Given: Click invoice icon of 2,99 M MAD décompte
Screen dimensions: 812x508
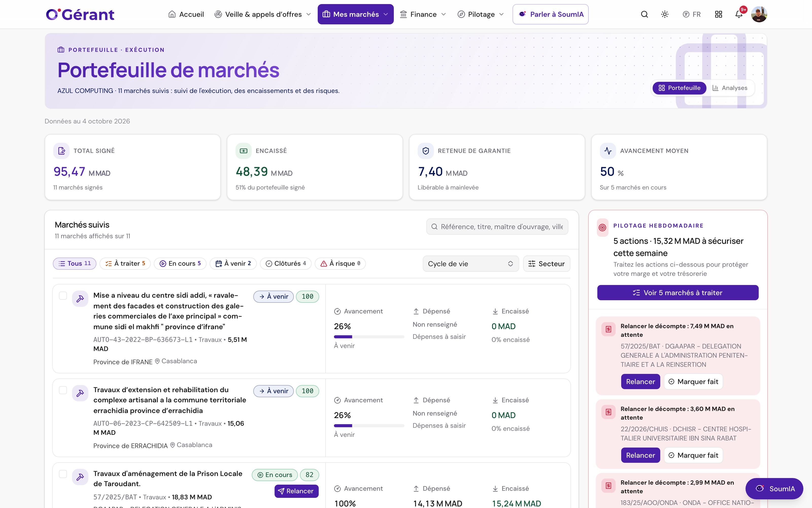Looking at the screenshot, I should (x=609, y=485).
